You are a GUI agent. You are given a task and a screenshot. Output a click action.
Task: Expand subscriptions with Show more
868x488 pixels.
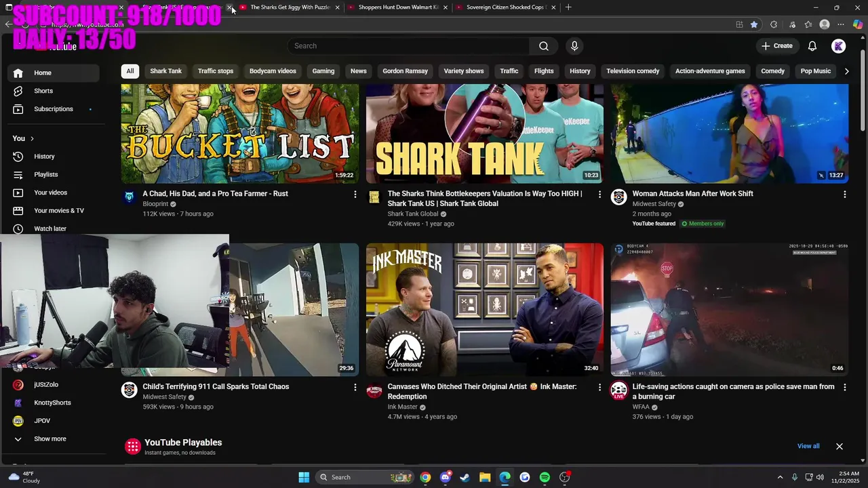50,439
